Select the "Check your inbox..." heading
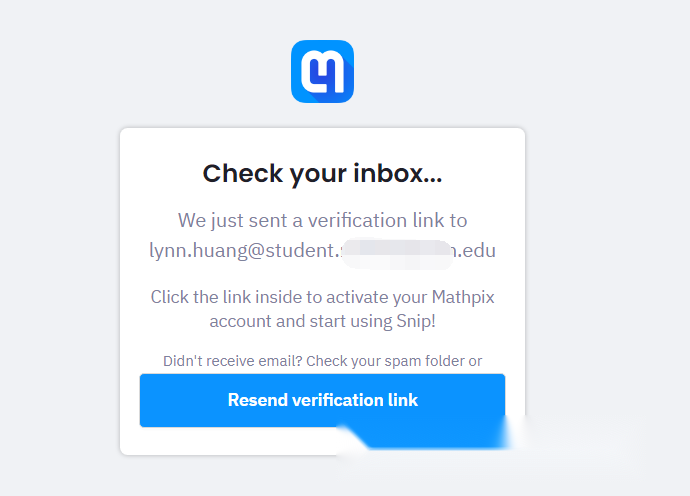This screenshot has width=690, height=496. 322,173
